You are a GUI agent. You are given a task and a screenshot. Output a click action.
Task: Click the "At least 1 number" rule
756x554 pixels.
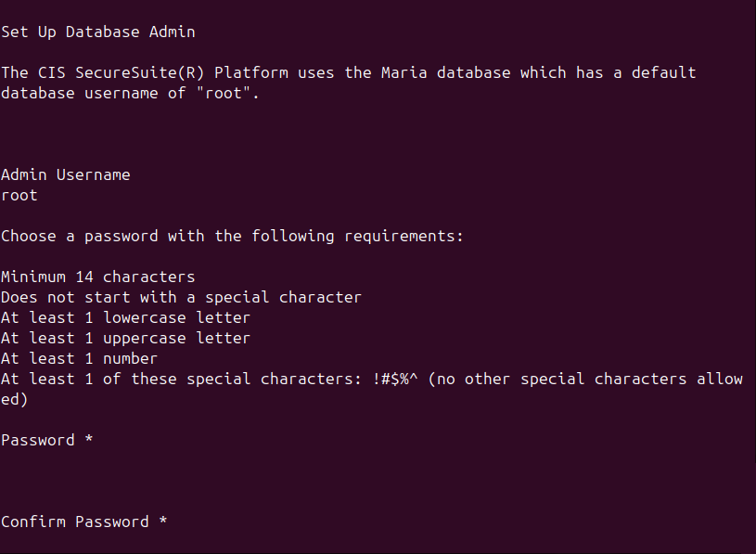click(79, 358)
